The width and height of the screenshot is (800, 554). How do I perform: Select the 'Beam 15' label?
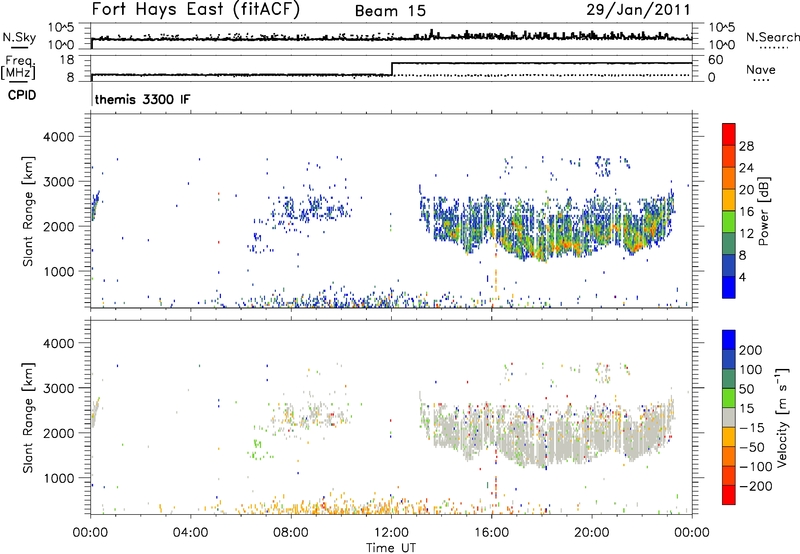click(x=390, y=11)
